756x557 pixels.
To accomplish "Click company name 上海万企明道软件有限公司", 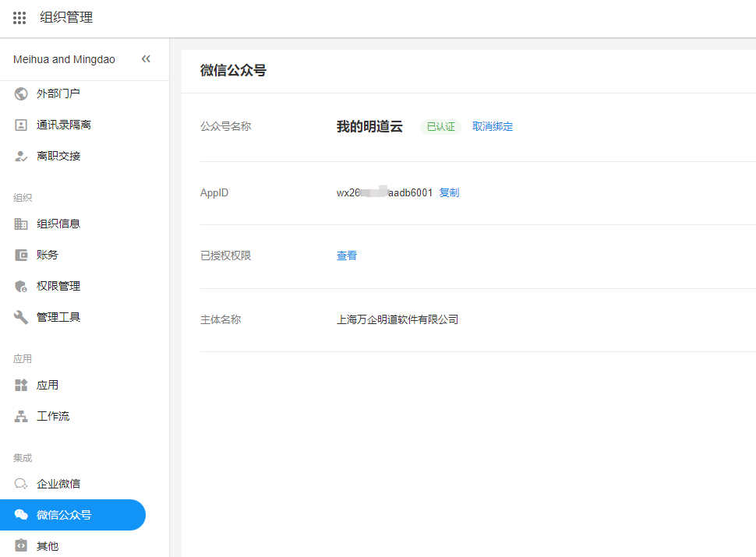I will tap(397, 319).
